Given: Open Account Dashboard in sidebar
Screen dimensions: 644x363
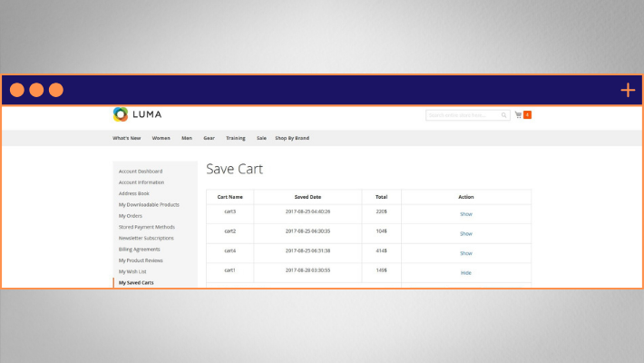Looking at the screenshot, I should click(x=141, y=171).
